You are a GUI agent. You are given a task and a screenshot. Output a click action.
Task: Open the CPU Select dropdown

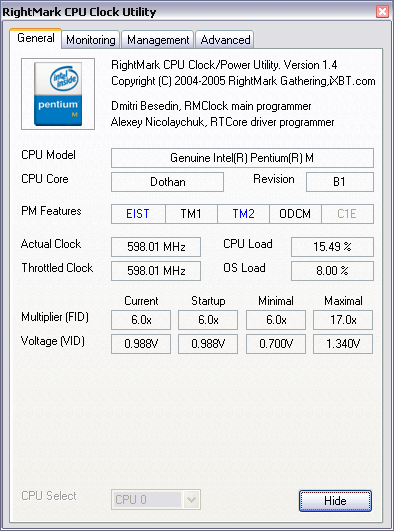pos(156,500)
